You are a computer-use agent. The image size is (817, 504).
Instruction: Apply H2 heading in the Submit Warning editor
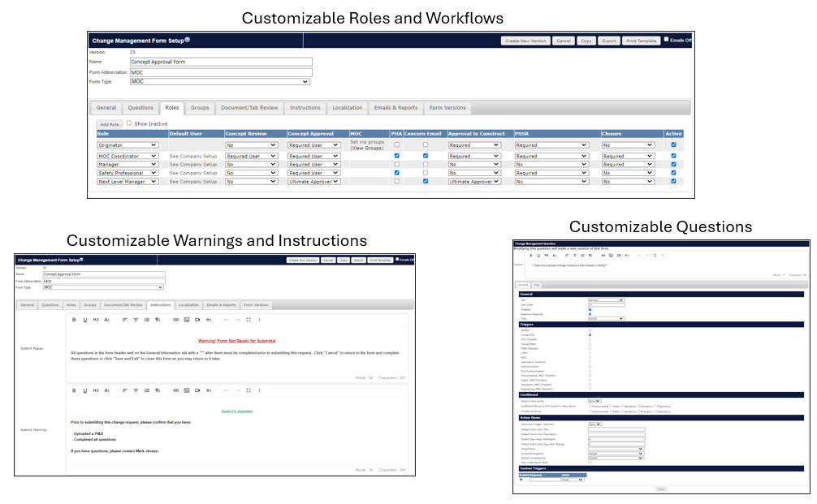tap(96, 390)
